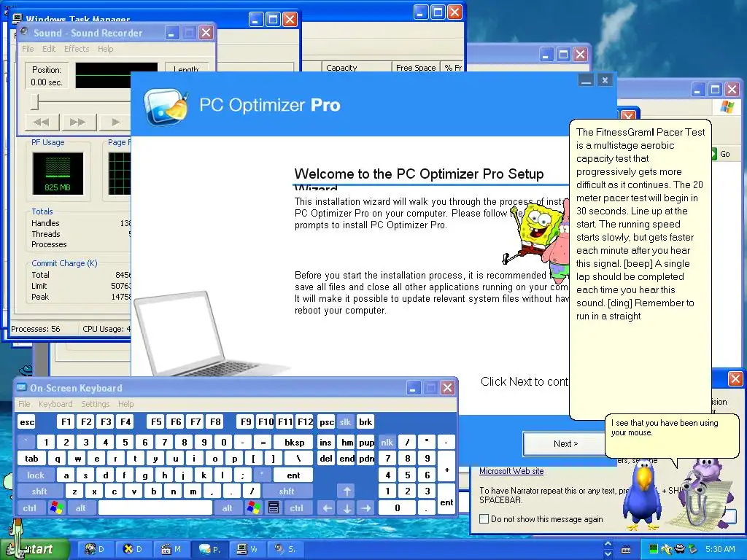Viewport: 747px width, 560px height.
Task: Toggle the right shft key
Action: 287,491
